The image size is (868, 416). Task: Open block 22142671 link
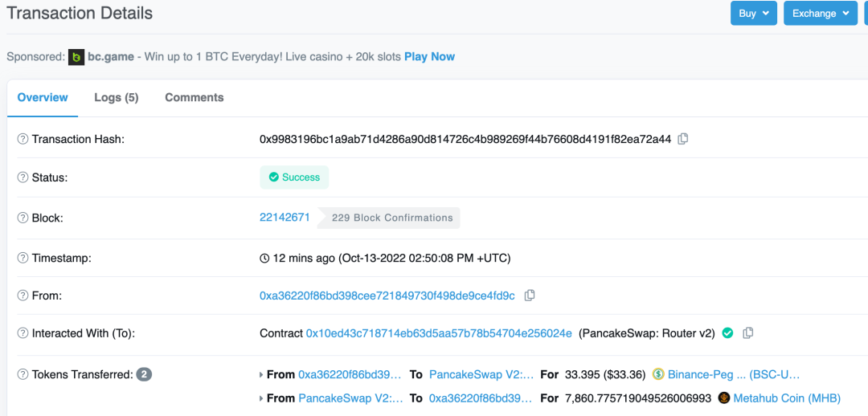point(285,218)
